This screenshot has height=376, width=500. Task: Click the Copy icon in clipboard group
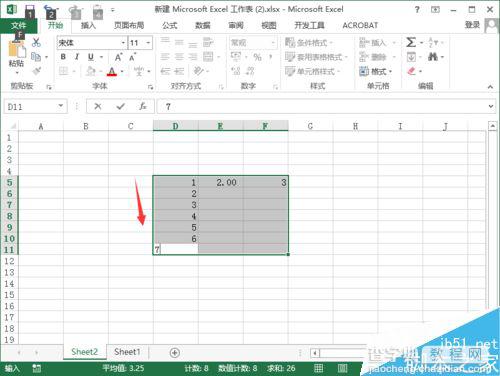[36, 57]
